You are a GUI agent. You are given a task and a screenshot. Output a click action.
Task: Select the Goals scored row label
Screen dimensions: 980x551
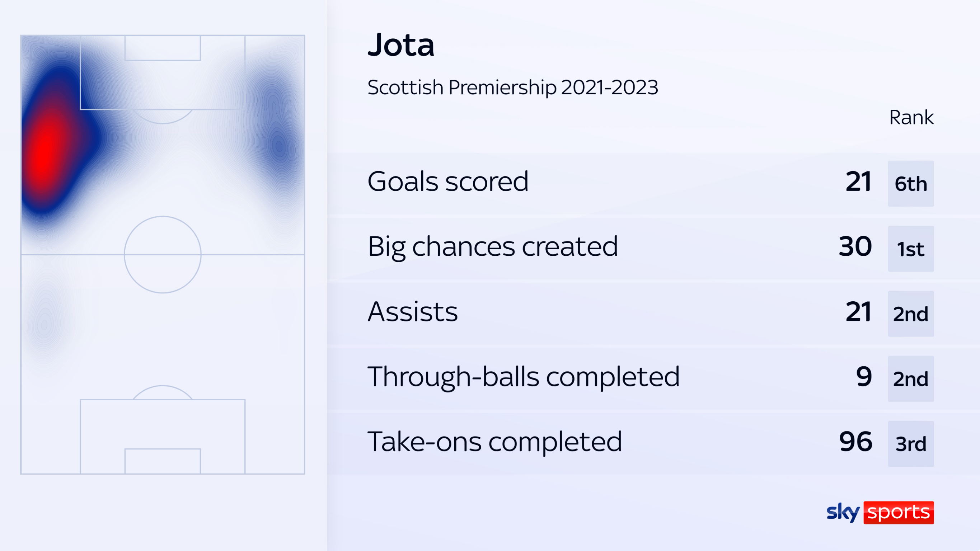click(x=448, y=182)
